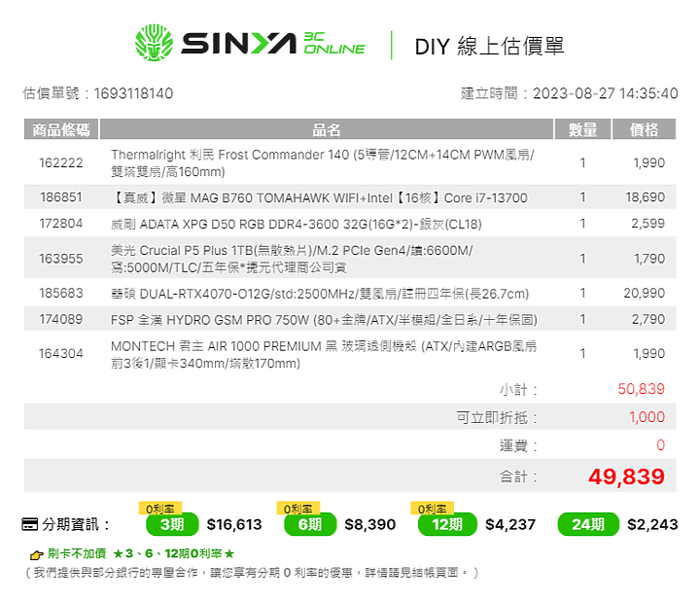The image size is (700, 601).
Task: Click the green 刷卡不加價 promo text
Action: pos(141,553)
